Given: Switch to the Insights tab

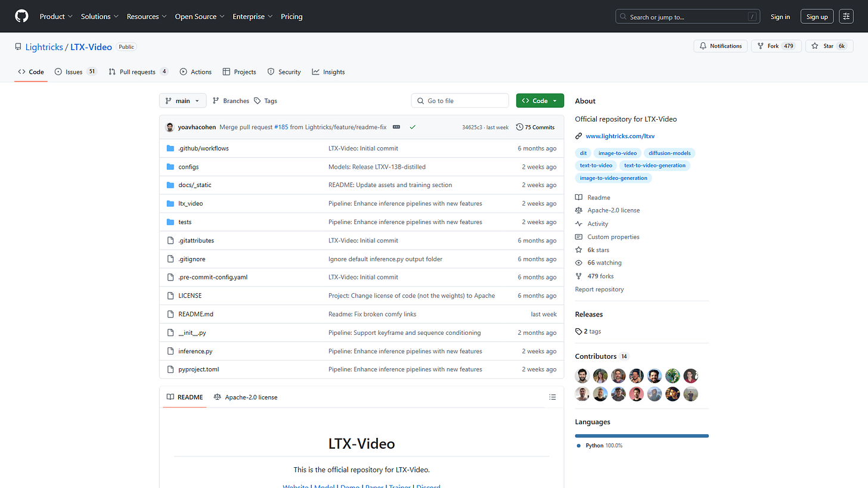Looking at the screenshot, I should coord(328,72).
